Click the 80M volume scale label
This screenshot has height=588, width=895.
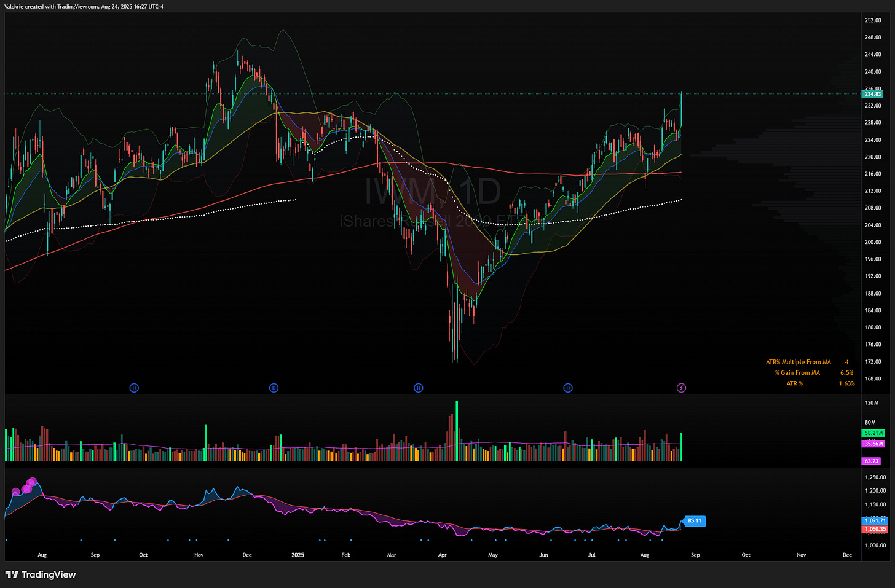click(870, 423)
